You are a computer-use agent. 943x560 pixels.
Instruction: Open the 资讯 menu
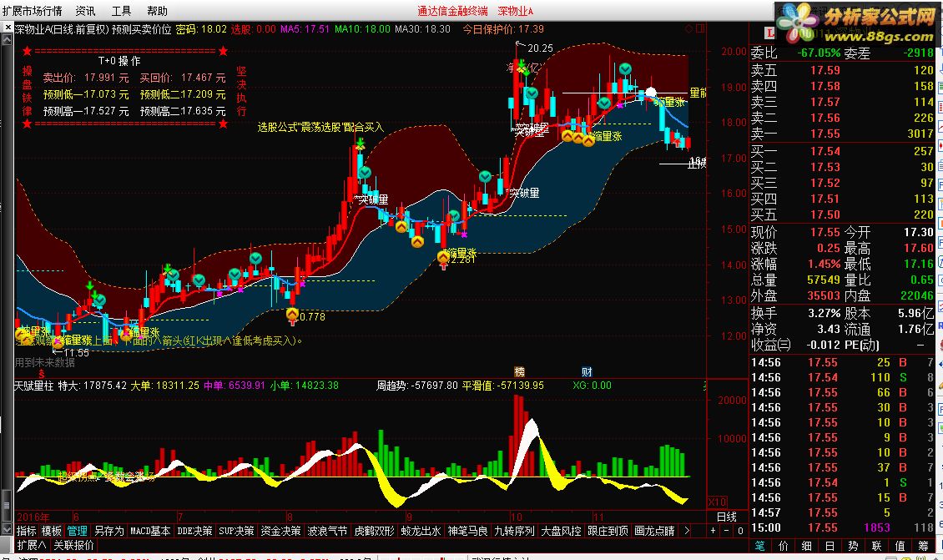click(x=85, y=11)
